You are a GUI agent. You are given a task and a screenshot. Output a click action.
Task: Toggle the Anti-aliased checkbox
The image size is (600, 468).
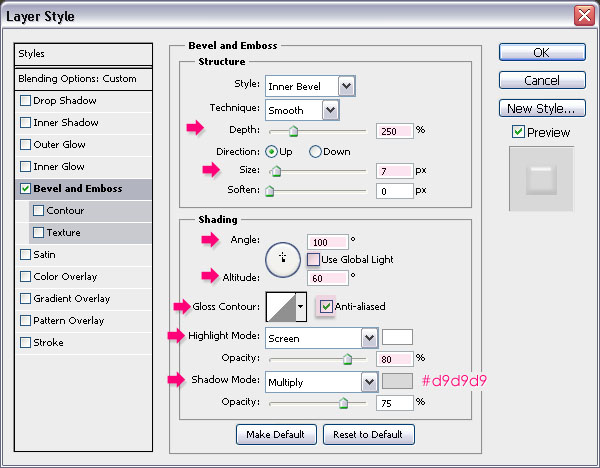point(326,307)
